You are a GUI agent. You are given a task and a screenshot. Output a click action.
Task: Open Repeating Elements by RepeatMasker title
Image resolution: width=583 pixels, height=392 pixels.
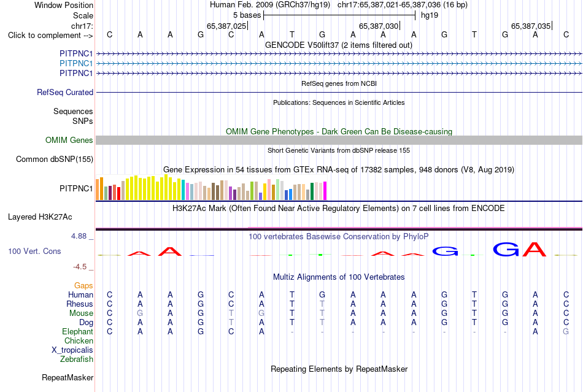339,369
